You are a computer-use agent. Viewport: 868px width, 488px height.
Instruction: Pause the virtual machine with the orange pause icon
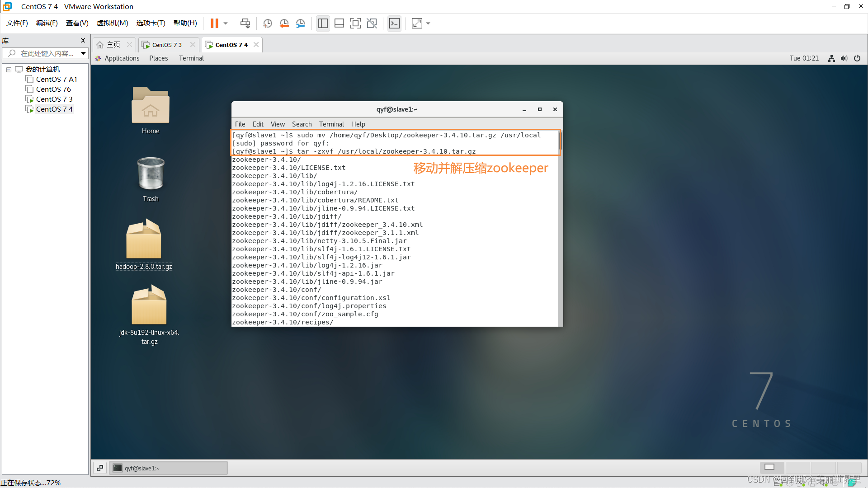coord(214,23)
